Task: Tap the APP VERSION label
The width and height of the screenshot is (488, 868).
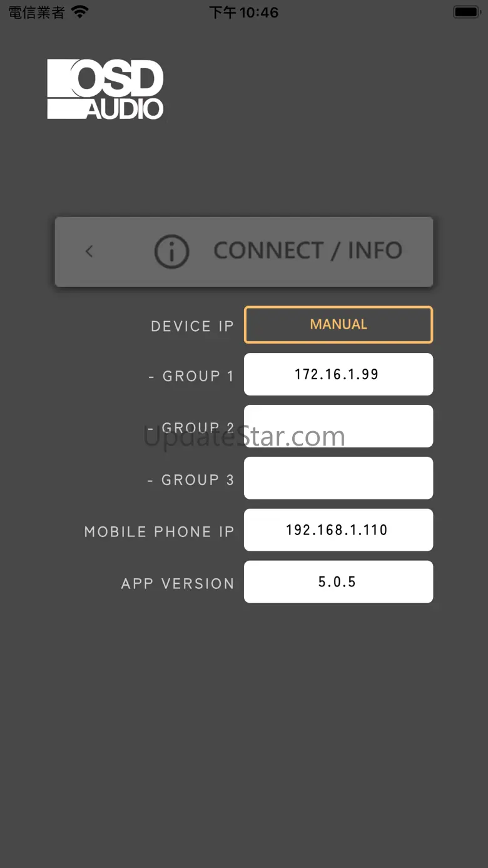Action: click(x=178, y=584)
